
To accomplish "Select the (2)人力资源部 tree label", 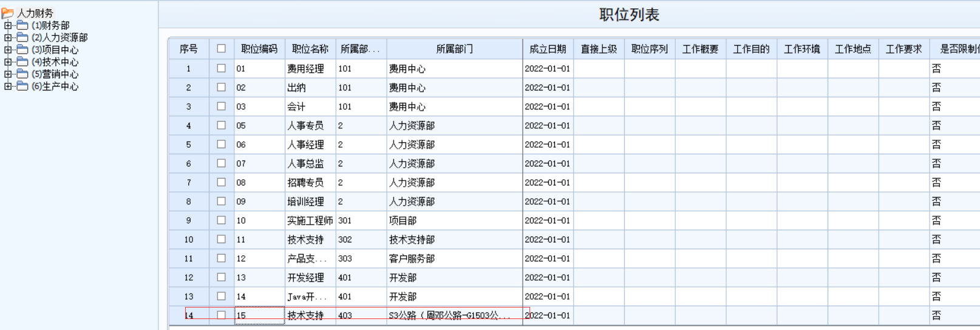I will 60,38.
